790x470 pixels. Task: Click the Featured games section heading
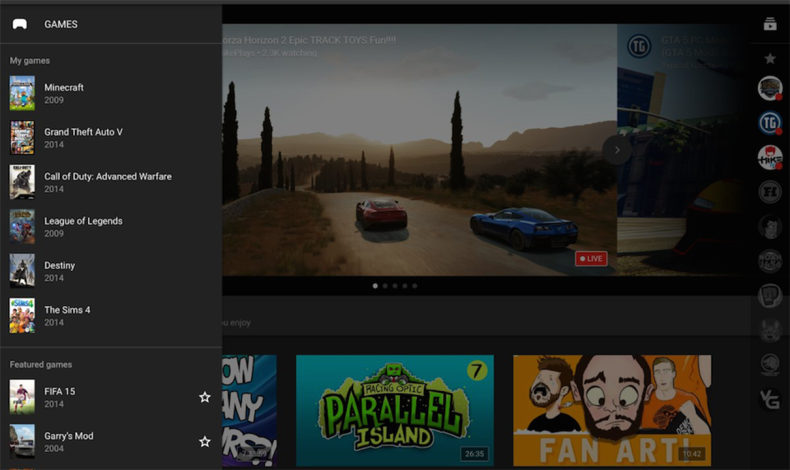click(41, 364)
